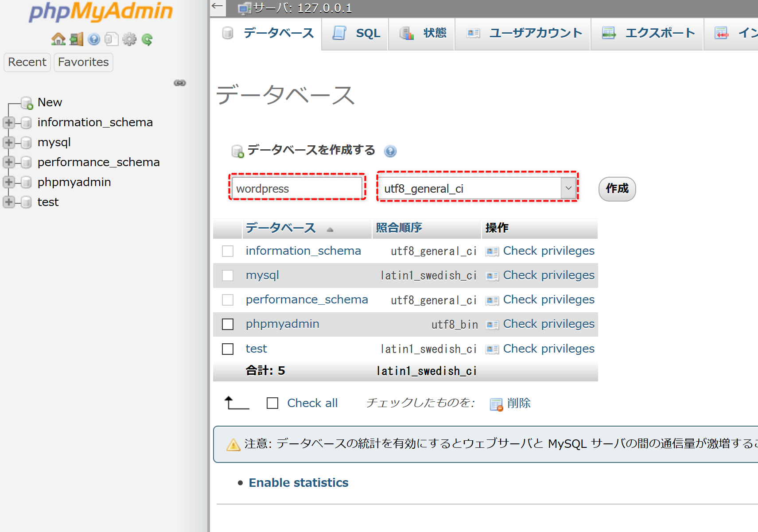Switch to the 状態 tab

pos(422,34)
